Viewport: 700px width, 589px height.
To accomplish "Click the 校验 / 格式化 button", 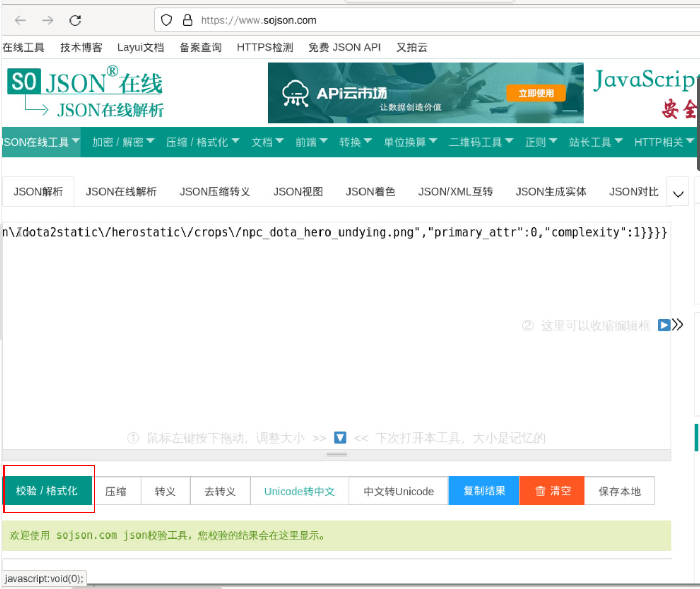I will tap(47, 491).
